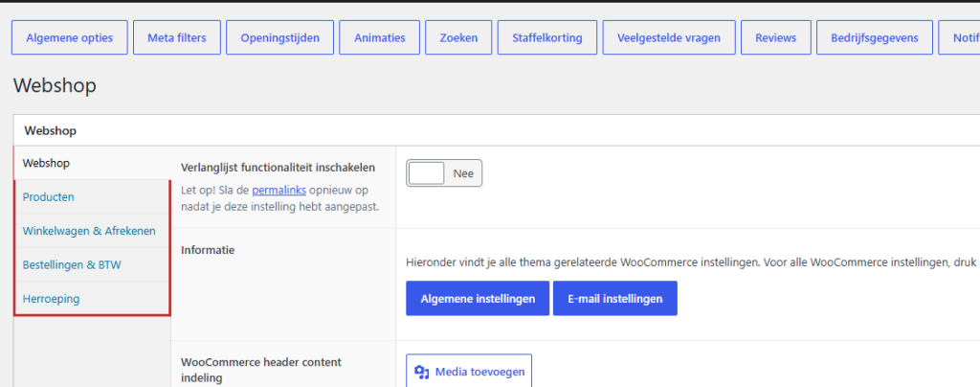The height and width of the screenshot is (387, 980).
Task: Switch to the Openingstijden tab
Action: coord(280,37)
